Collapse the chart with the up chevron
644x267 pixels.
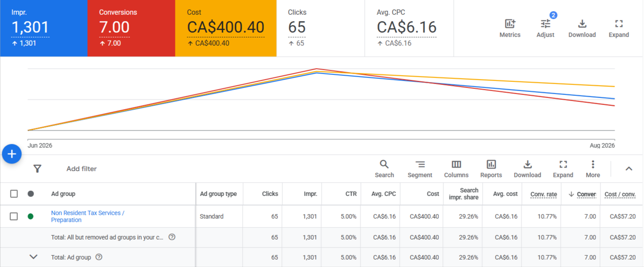click(x=629, y=169)
